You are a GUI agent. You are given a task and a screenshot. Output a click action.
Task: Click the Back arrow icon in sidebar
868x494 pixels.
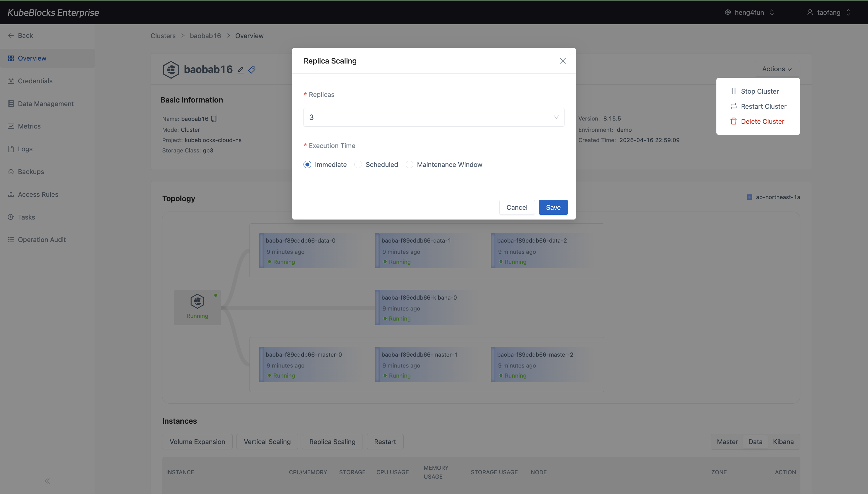tap(11, 36)
